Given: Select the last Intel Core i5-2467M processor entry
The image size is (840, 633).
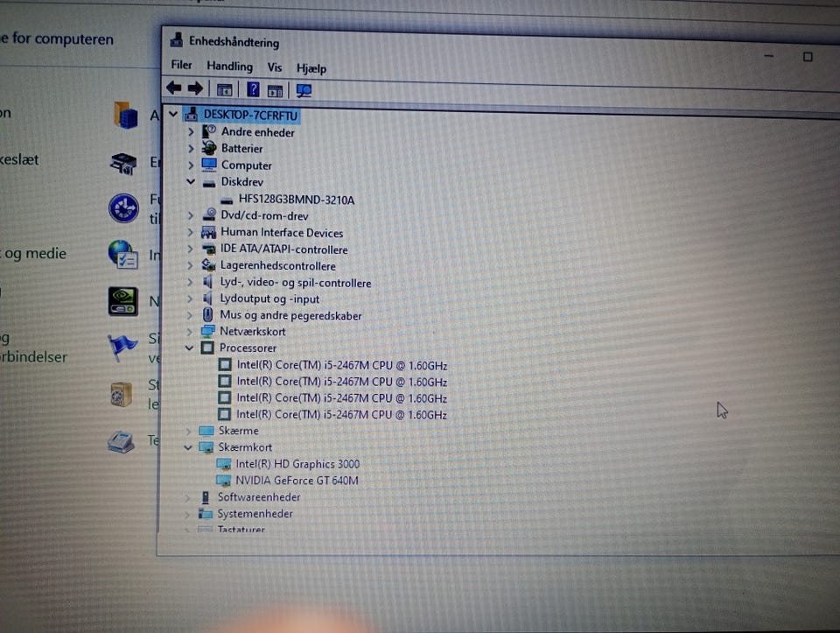Looking at the screenshot, I should pyautogui.click(x=341, y=414).
